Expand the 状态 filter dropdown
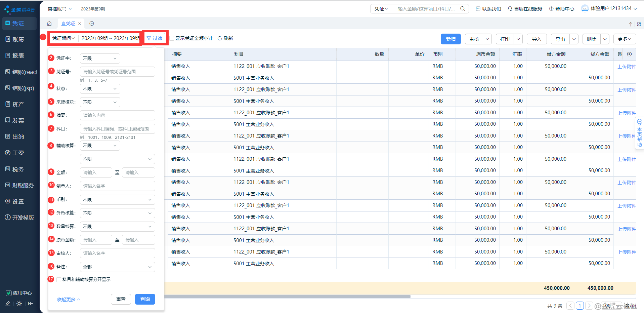This screenshot has width=644, height=313. tap(99, 88)
